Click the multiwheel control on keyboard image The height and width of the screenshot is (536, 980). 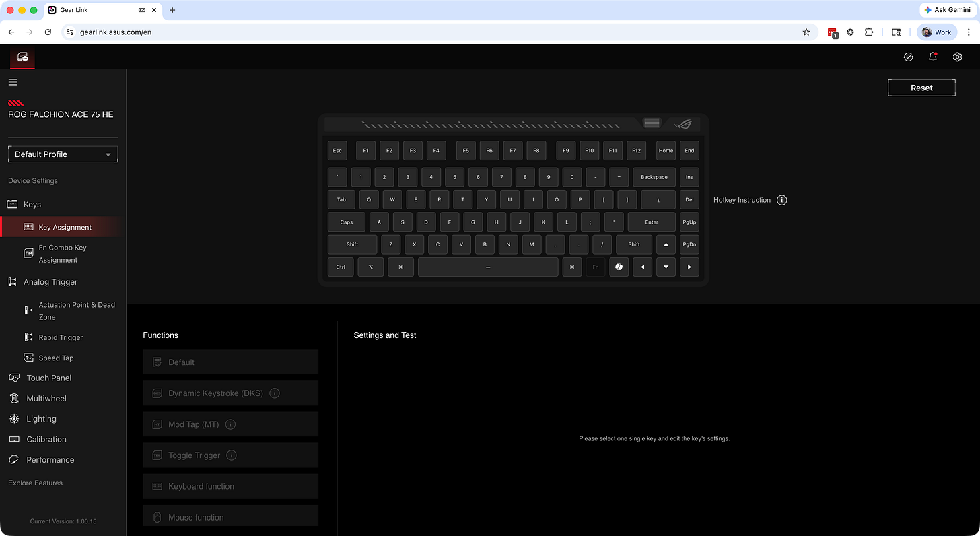(652, 123)
